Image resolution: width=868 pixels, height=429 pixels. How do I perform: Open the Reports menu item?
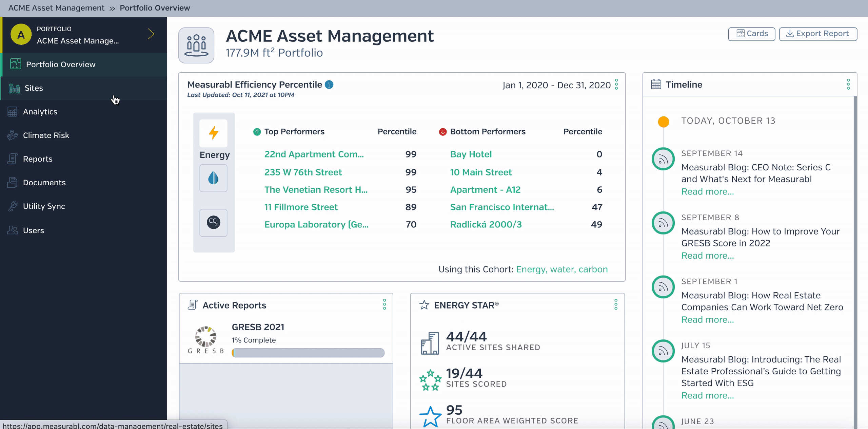[83, 159]
